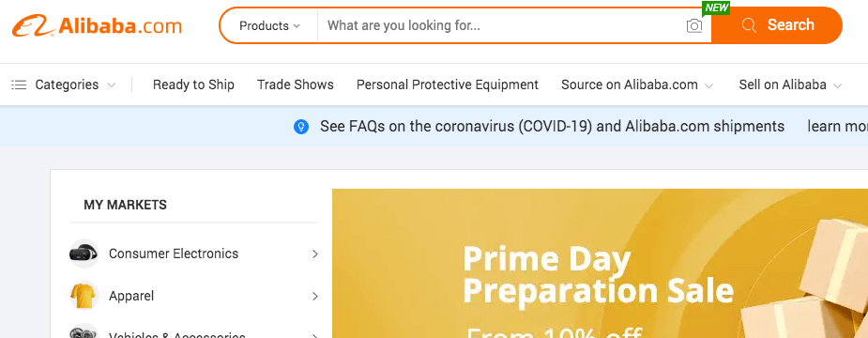
Task: Click the magnifier icon in Search button
Action: (749, 25)
